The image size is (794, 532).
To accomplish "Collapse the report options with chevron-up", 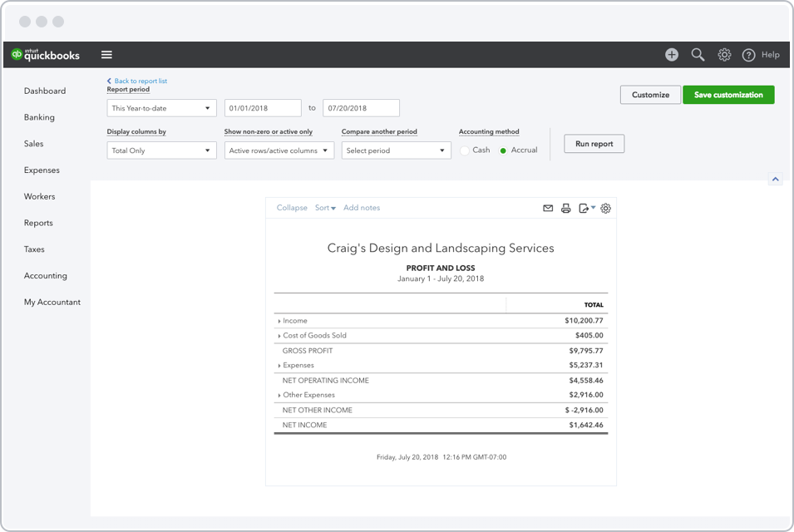I will [775, 179].
